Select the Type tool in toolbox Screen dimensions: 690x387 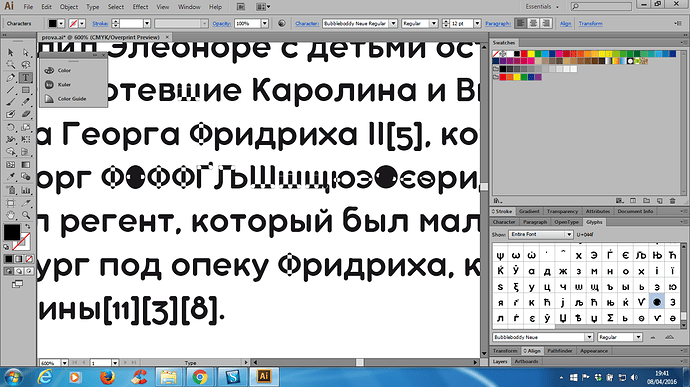coord(26,77)
